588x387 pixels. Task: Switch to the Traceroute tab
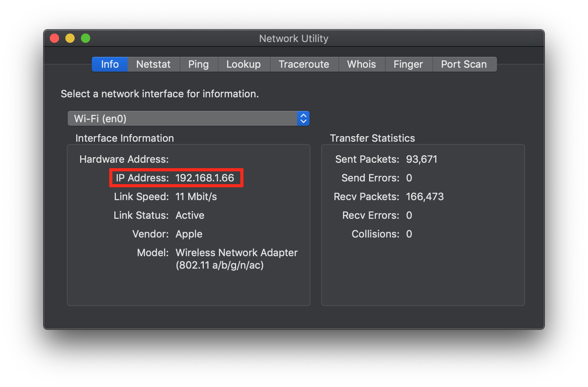[304, 64]
